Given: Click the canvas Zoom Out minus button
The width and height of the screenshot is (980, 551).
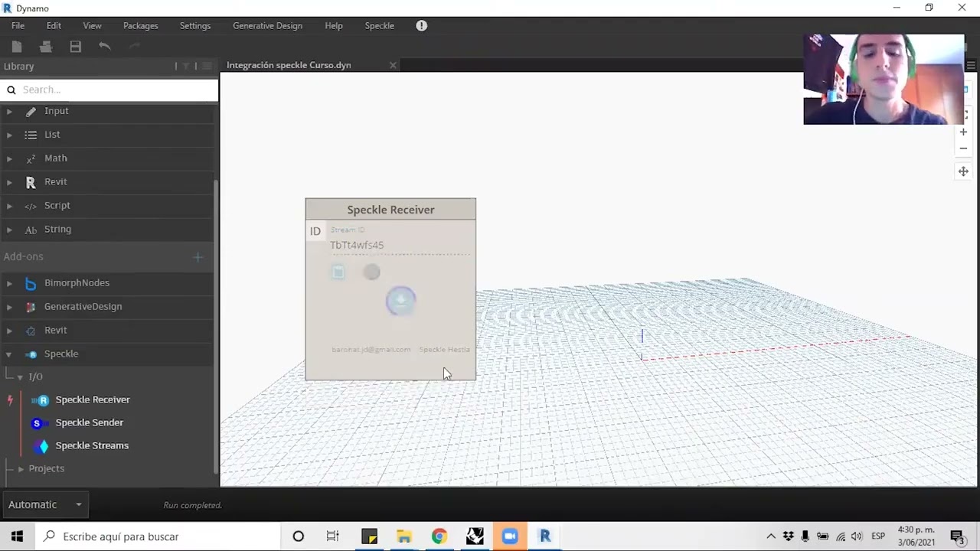Looking at the screenshot, I should 963,148.
